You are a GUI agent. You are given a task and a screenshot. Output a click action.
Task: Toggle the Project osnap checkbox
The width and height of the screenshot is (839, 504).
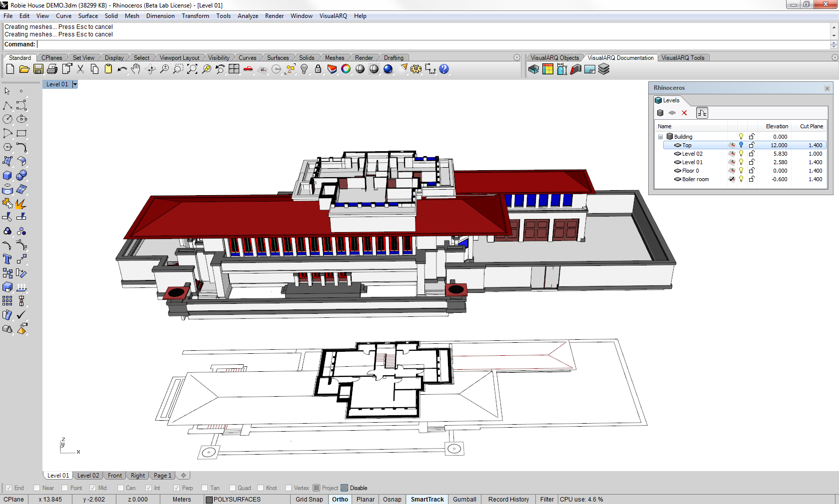coord(316,488)
